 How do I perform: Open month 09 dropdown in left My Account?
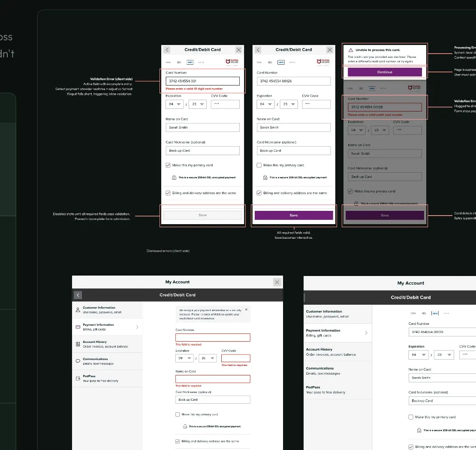click(184, 358)
